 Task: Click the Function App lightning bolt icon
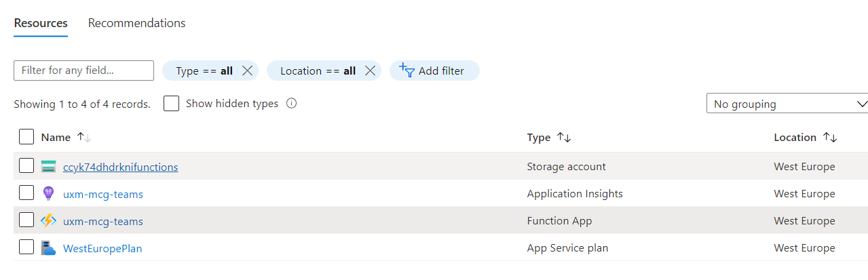48,221
